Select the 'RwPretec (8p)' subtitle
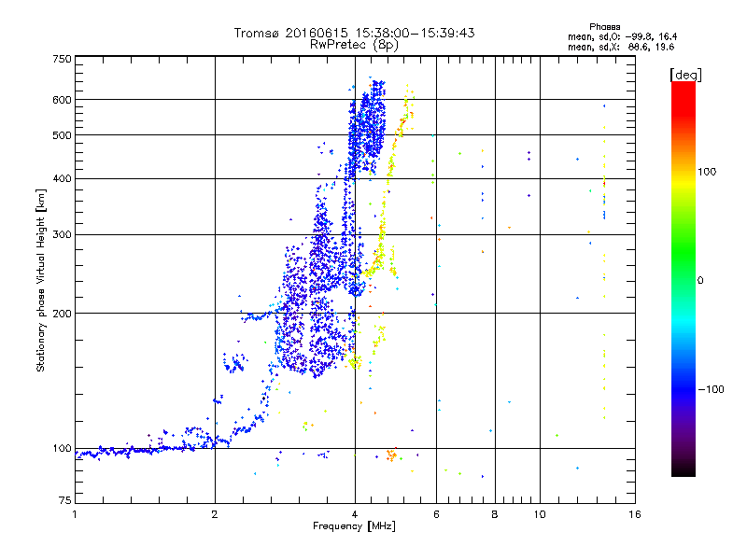Image resolution: width=747 pixels, height=560 pixels. tap(354, 45)
